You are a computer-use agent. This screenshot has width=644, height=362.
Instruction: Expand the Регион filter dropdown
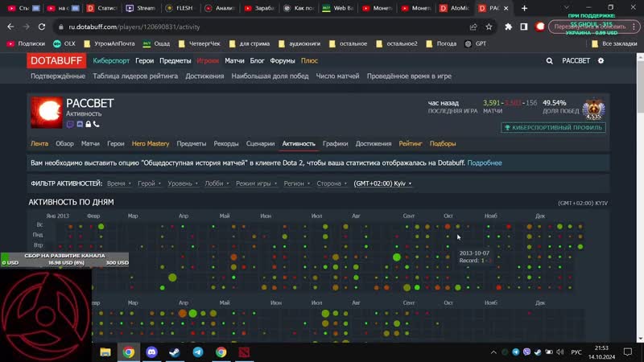tap(296, 183)
